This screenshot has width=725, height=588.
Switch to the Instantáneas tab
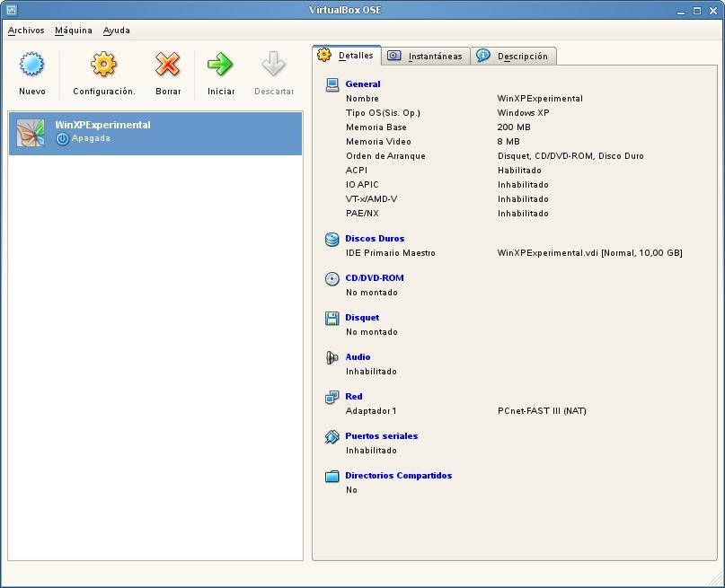[x=425, y=56]
